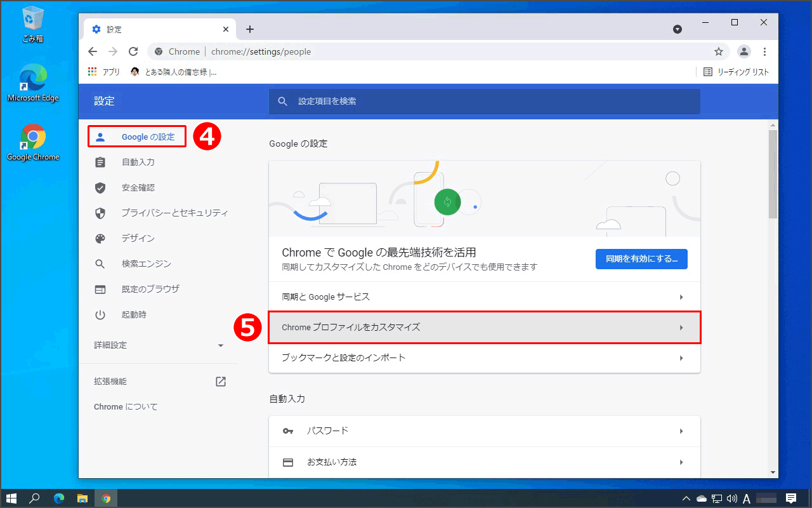The width and height of the screenshot is (812, 508).
Task: Open the profile avatar button in toolbar
Action: tap(744, 51)
